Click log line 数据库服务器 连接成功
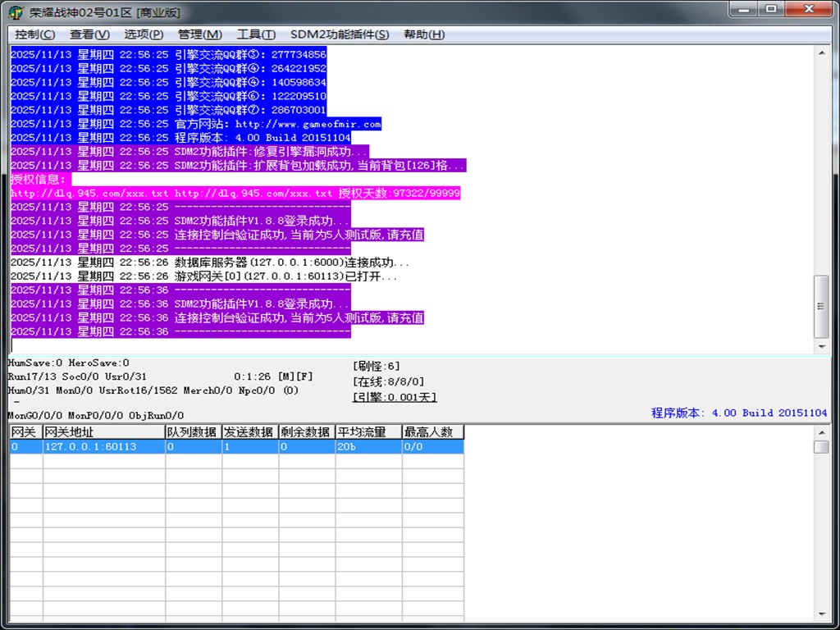 coord(210,262)
